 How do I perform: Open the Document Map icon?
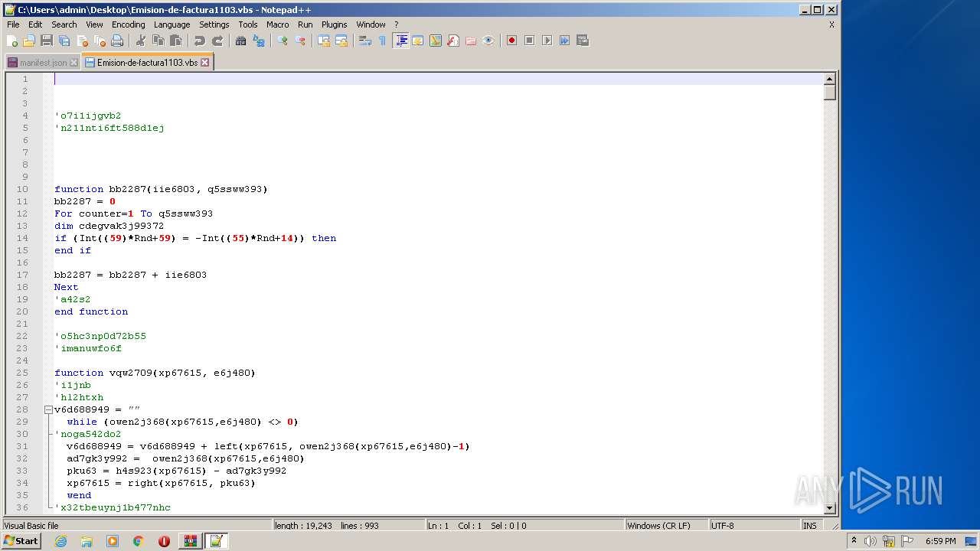click(436, 41)
